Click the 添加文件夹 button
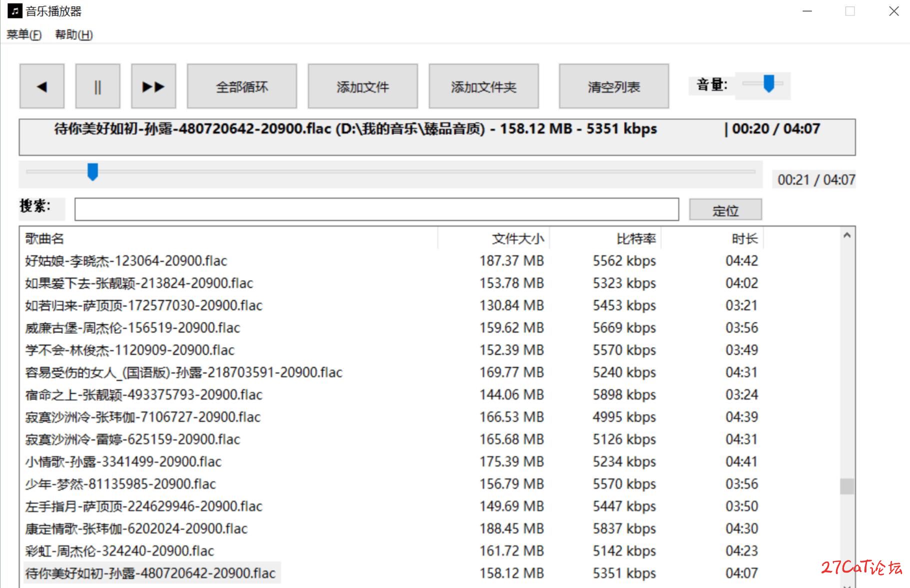 tap(483, 86)
